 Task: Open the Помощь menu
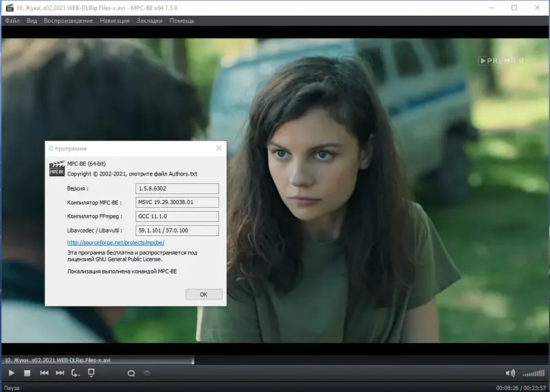(x=181, y=21)
